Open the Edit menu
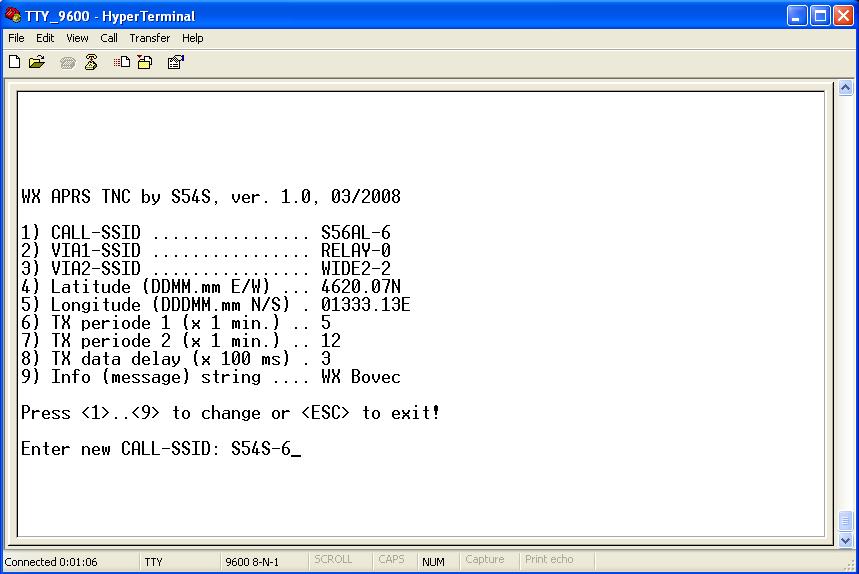 (x=45, y=38)
